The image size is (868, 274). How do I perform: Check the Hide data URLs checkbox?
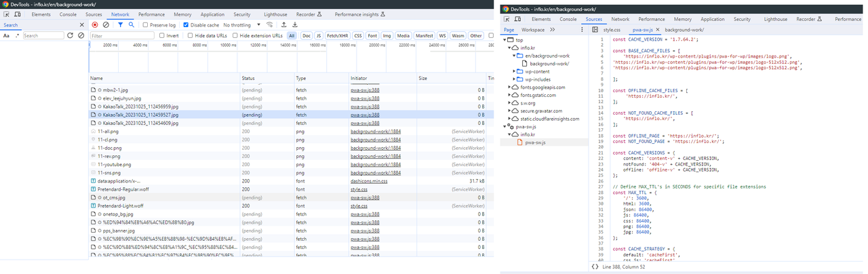[189, 35]
